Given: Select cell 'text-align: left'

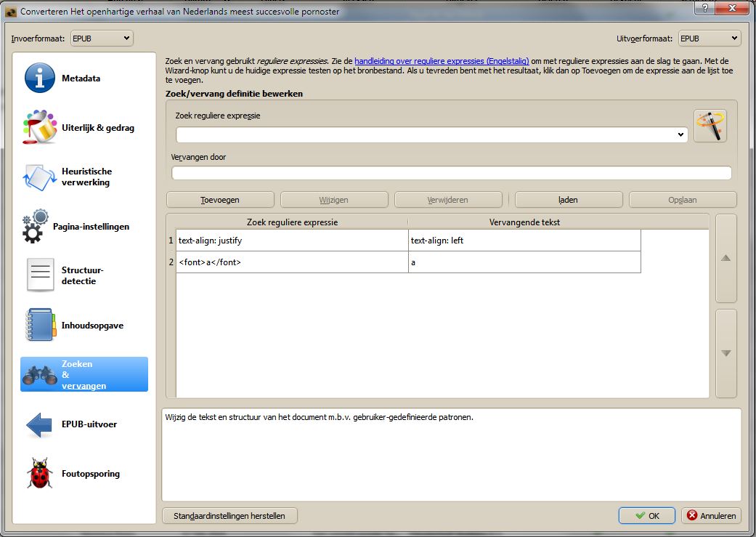Looking at the screenshot, I should pos(524,241).
